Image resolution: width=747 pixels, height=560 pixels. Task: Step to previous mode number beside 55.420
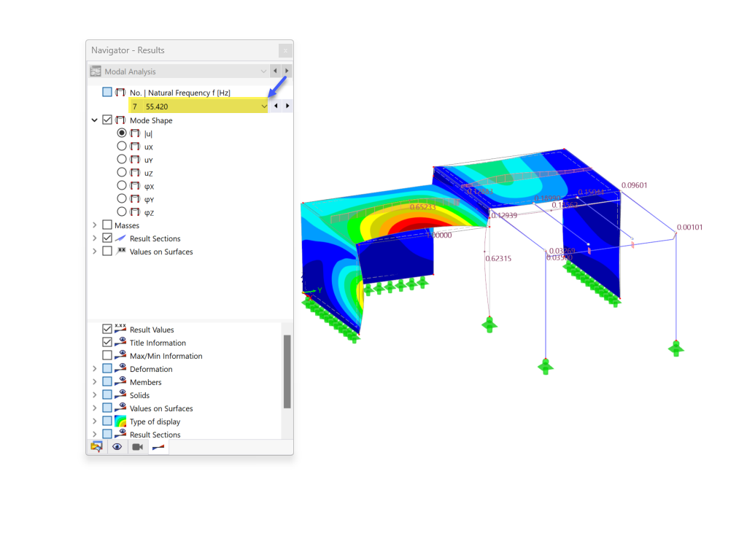click(x=276, y=106)
